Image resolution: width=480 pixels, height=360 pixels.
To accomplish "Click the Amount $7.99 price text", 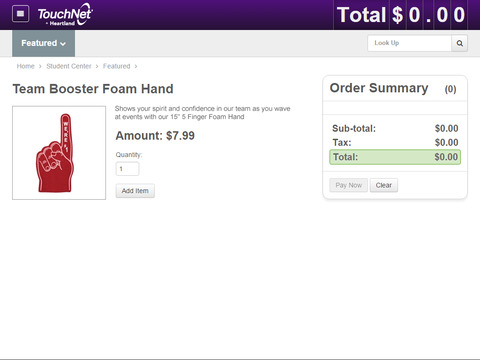I will click(155, 136).
